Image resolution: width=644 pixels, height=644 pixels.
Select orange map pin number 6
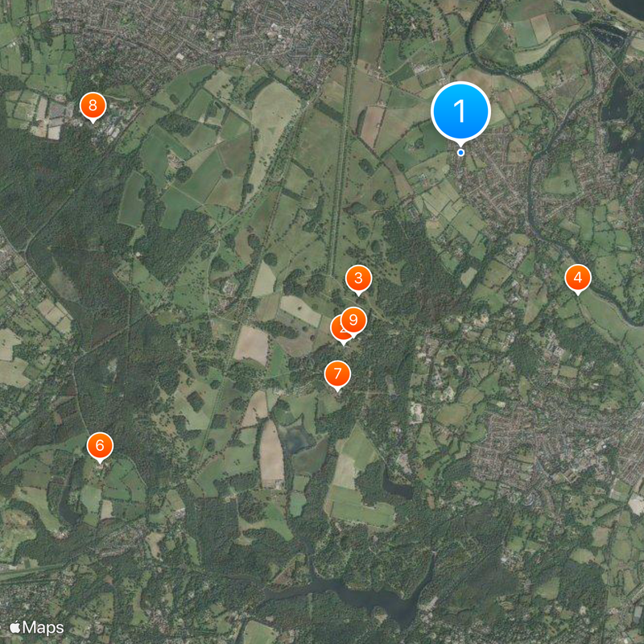coord(100,446)
